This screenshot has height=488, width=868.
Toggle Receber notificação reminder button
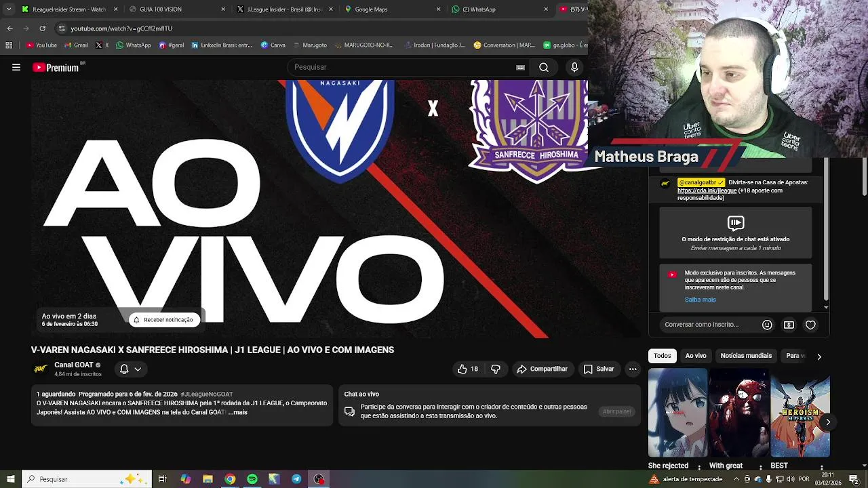(x=163, y=320)
